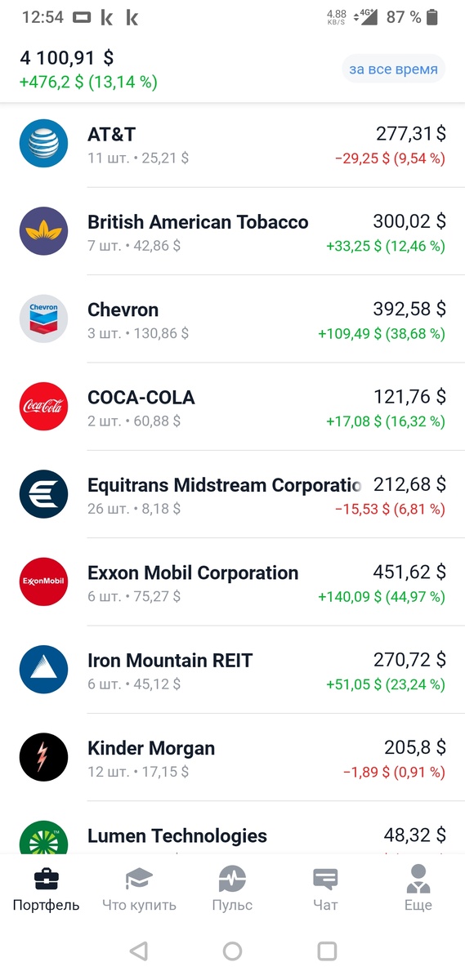Tap the red Coca-Cola logo icon

click(x=43, y=407)
